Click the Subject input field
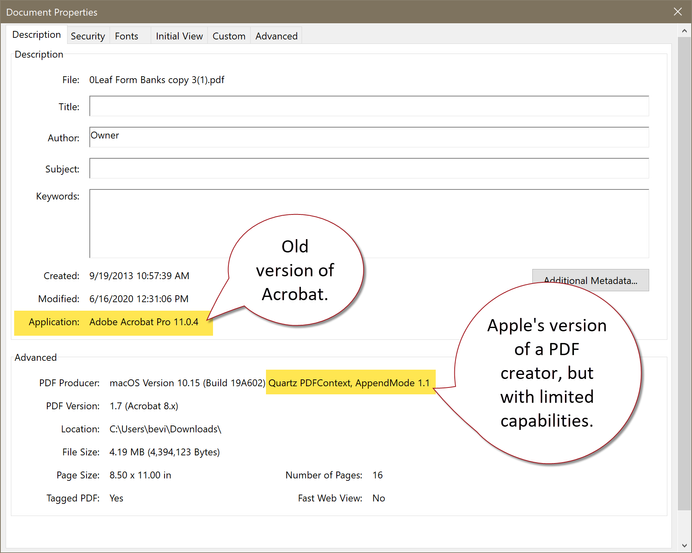 (369, 168)
